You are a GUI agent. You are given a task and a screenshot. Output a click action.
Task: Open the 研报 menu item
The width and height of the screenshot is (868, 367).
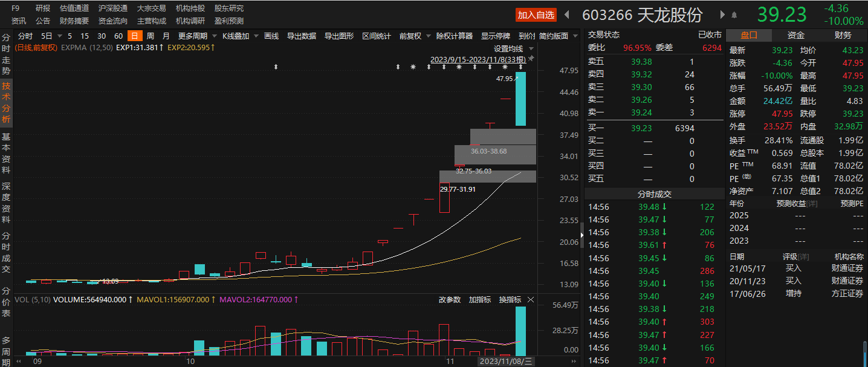pyautogui.click(x=43, y=8)
